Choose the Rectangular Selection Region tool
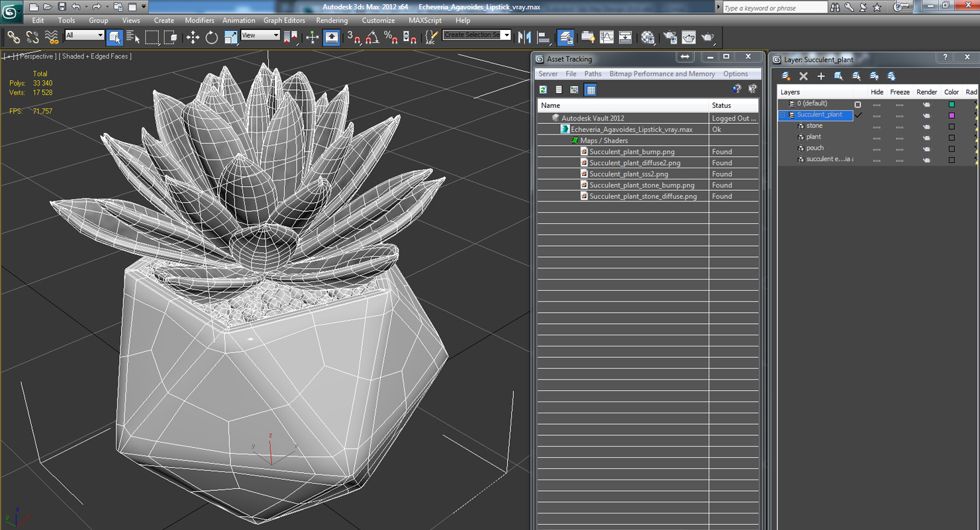Screen dimensions: 980x530 tap(152, 37)
